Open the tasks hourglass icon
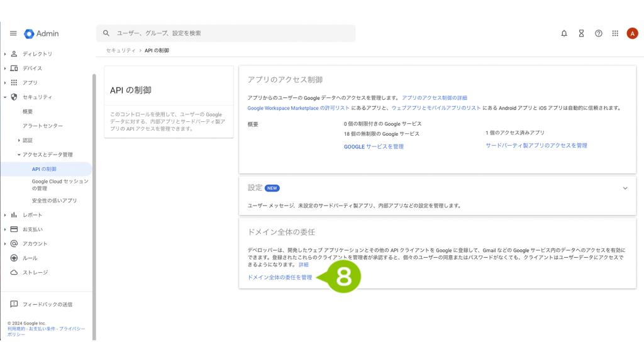Screen dimensions: 644x362 [x=581, y=34]
